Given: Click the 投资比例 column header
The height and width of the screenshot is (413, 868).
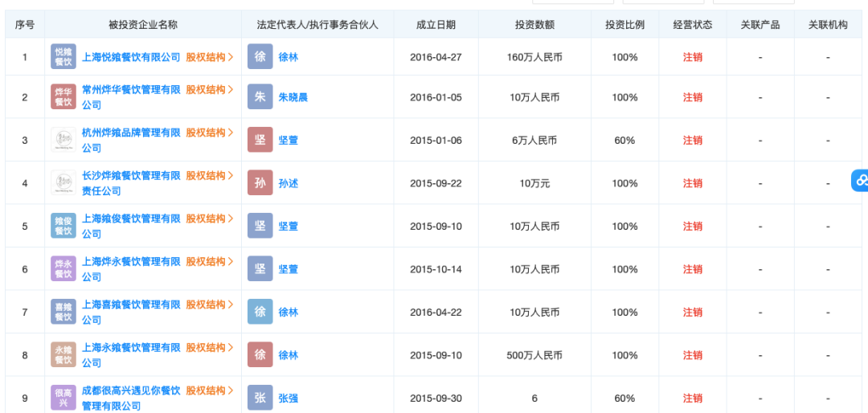Looking at the screenshot, I should 624,25.
